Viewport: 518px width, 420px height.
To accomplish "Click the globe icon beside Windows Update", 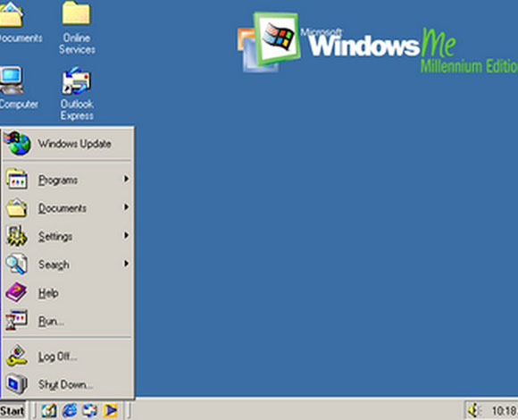I will [x=18, y=143].
